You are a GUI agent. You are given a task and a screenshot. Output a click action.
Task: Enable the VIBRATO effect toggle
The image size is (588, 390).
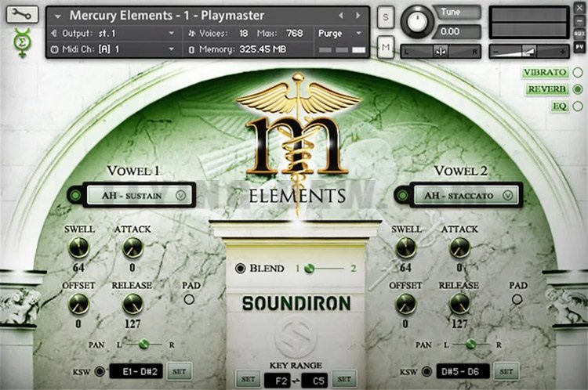click(x=578, y=72)
